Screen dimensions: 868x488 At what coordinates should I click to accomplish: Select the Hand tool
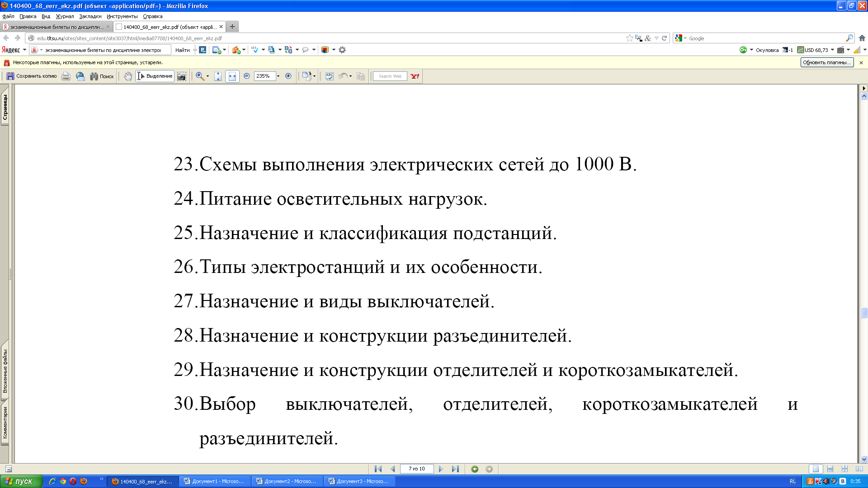coord(128,76)
